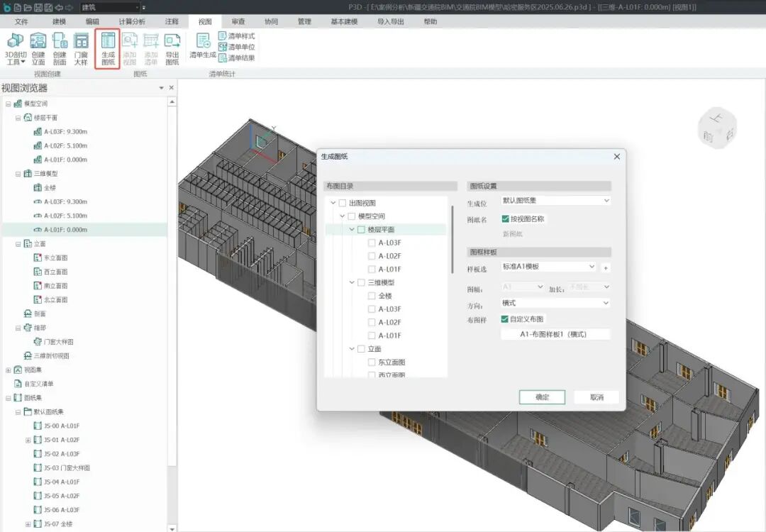Select 全楼 under 三维模型 in browser
Viewport: 766px width, 532px height.
click(x=45, y=187)
